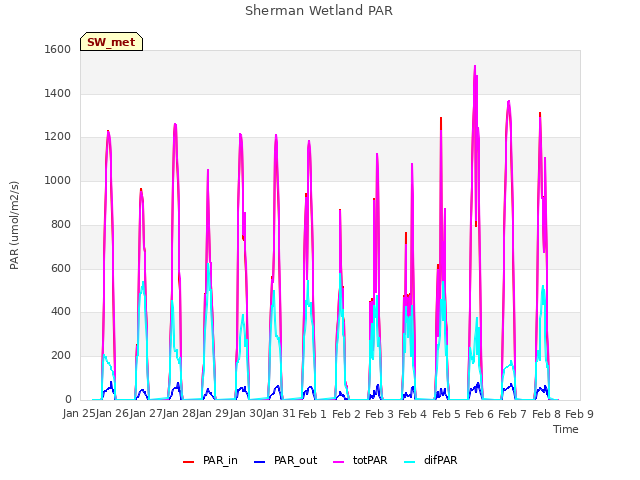Click the Jan 26 x-axis date label
This screenshot has height=480, width=640.
113,414
